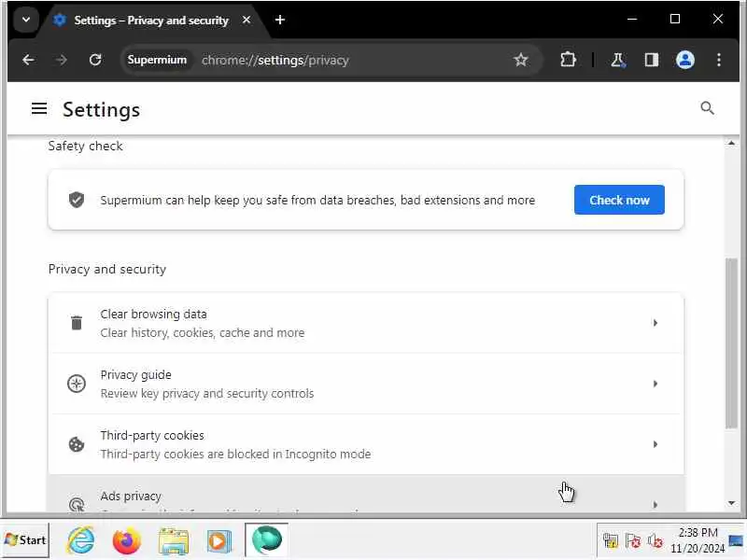Click the trash can icon beside Clear browsing data
This screenshot has width=747, height=560.
[x=77, y=323]
